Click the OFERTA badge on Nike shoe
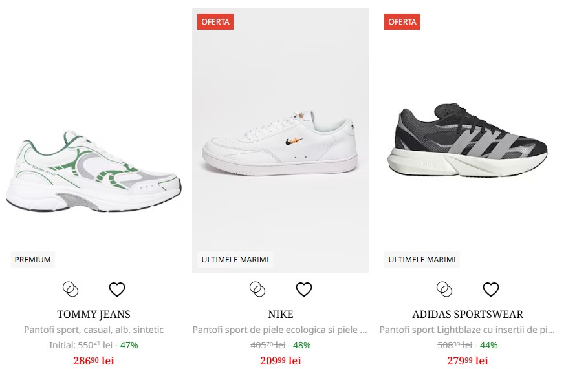The image size is (588, 369). [215, 22]
